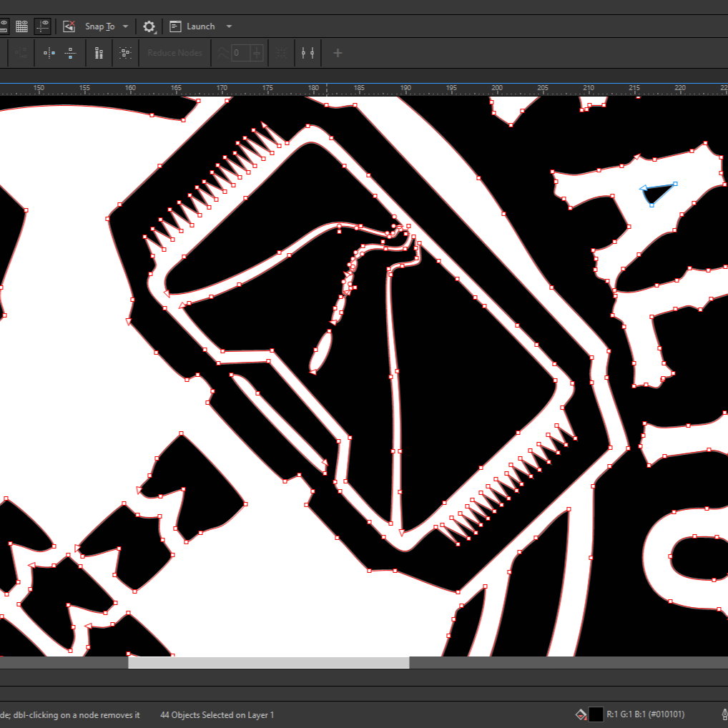Click the Align Nodes icon
The width and height of the screenshot is (728, 728).
click(99, 53)
